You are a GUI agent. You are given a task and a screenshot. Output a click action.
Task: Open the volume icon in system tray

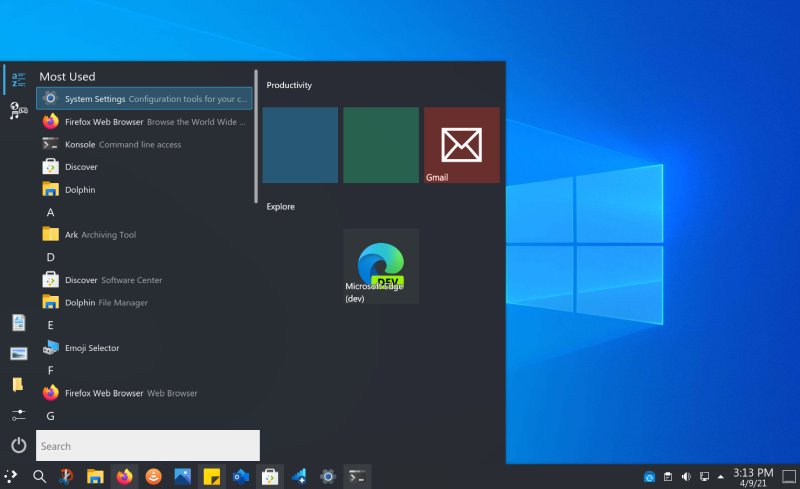pos(686,476)
